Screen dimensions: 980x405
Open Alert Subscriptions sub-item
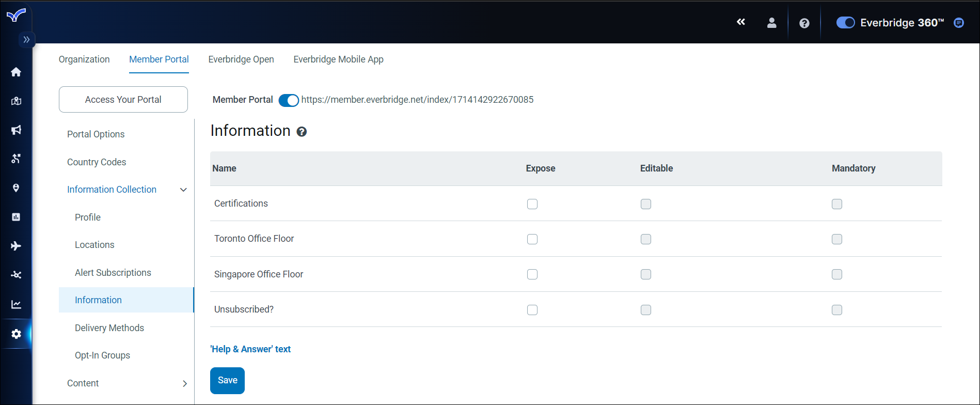tap(113, 273)
